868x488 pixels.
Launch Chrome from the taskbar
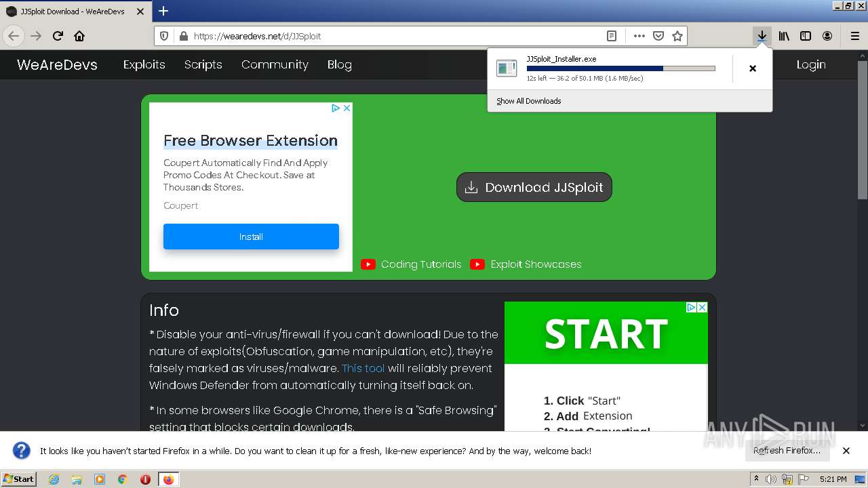pyautogui.click(x=123, y=479)
